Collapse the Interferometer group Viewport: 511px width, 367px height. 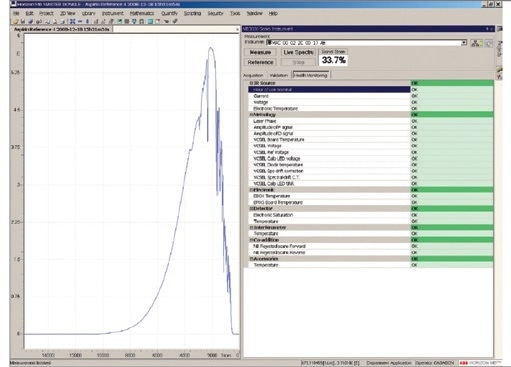[251, 228]
